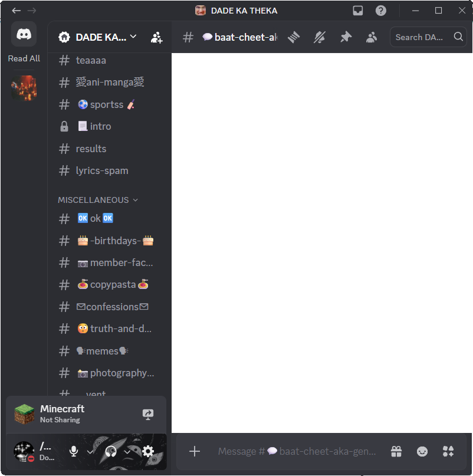This screenshot has width=473, height=476.
Task: Open output device options arrow next to headphones
Action: click(127, 452)
